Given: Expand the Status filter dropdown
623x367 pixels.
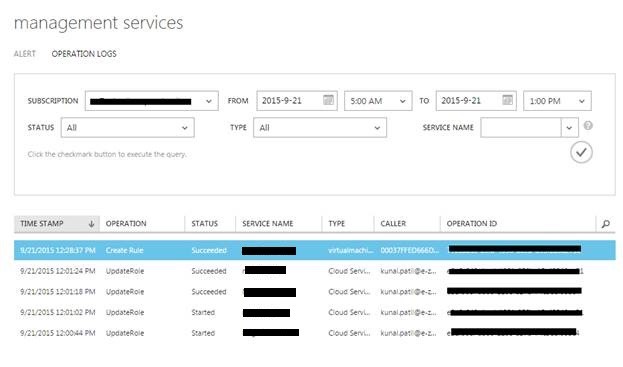Looking at the screenshot, I should 128,128.
